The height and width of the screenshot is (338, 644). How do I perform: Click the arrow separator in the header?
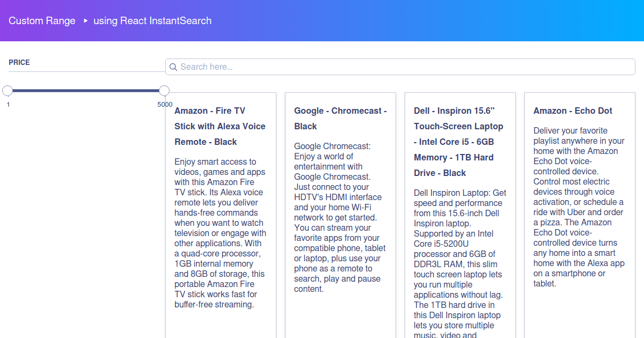pyautogui.click(x=85, y=21)
